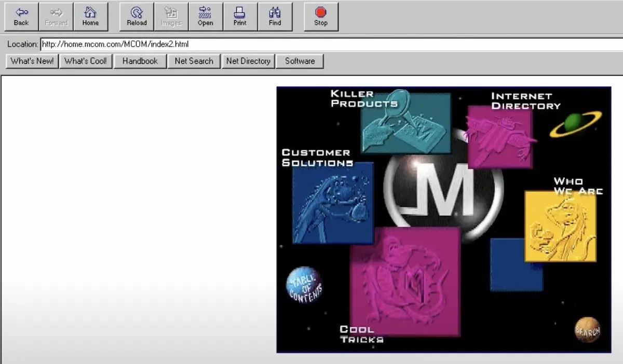Select the teal Killer Products tile
Image resolution: width=623 pixels, height=364 pixels.
405,123
